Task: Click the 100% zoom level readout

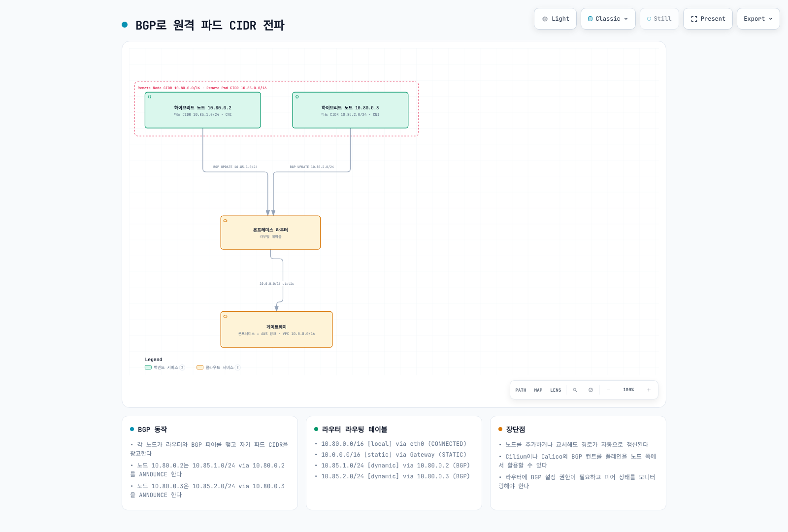Action: click(x=628, y=390)
